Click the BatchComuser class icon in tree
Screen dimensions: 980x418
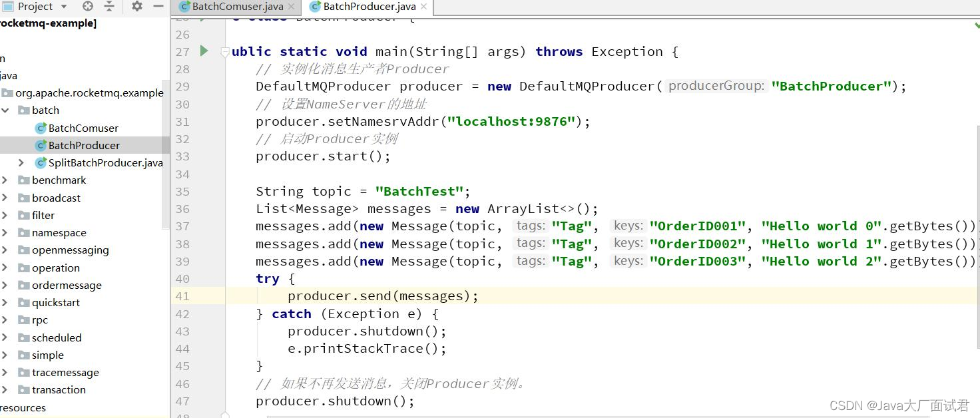[x=41, y=128]
